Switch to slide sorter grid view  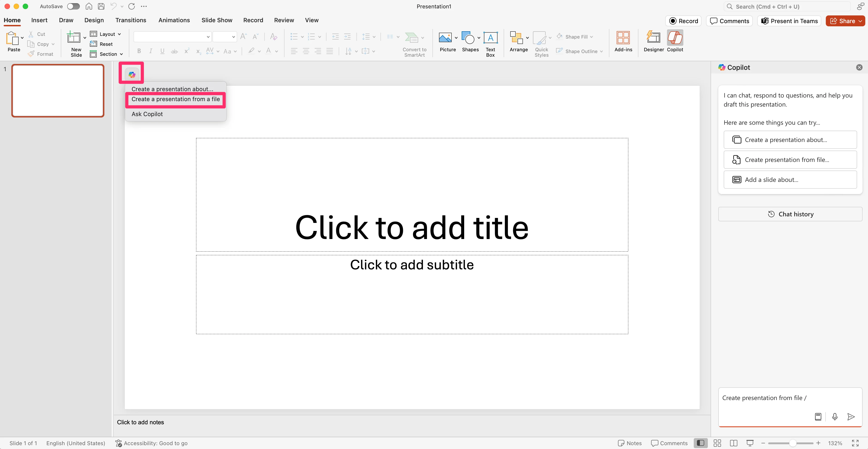[717, 443]
